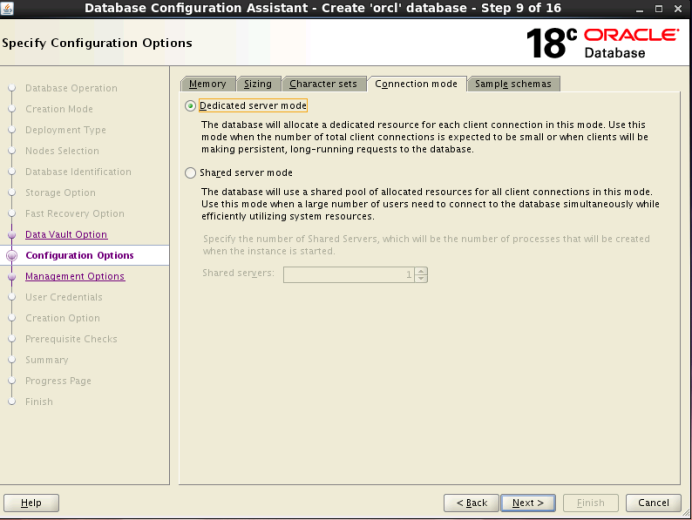Select the Configuration Options step
The height and width of the screenshot is (520, 692).
tap(79, 256)
